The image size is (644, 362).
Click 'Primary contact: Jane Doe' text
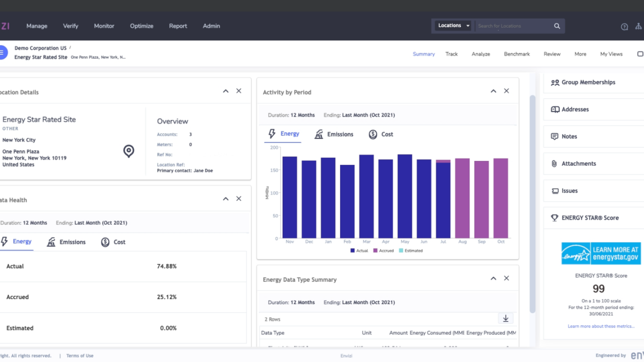[185, 171]
